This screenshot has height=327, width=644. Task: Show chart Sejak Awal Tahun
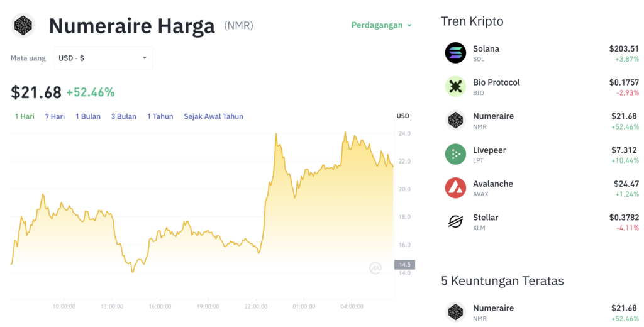213,116
